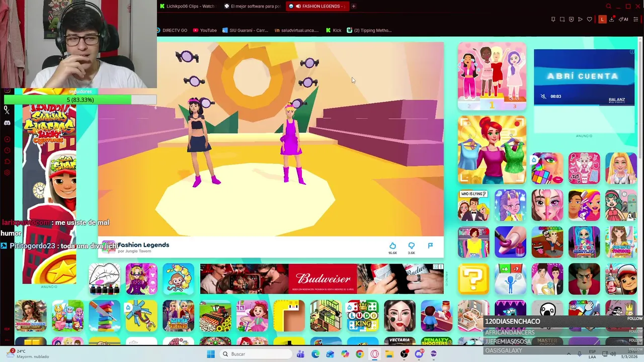
Task: Open the Player icon in Opera sidebar
Action: (7, 139)
